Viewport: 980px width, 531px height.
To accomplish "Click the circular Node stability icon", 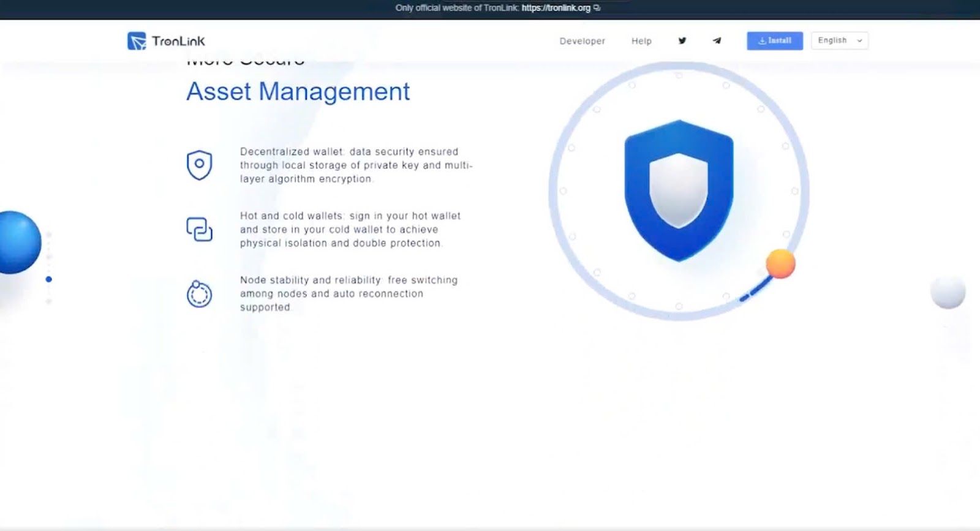I will 199,294.
